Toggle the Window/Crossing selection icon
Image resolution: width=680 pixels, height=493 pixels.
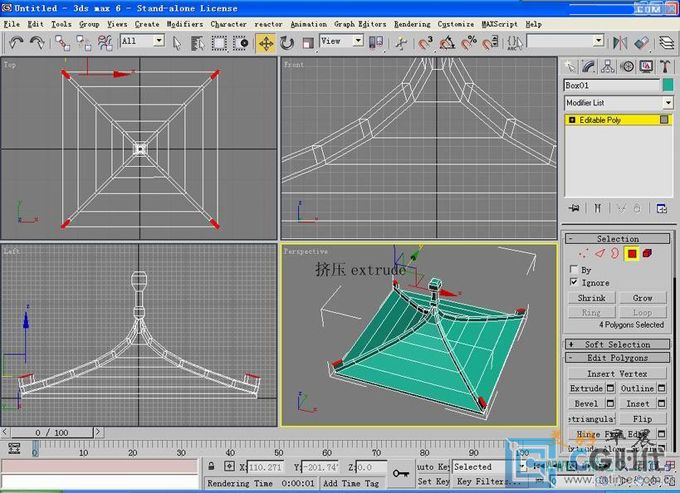pyautogui.click(x=240, y=43)
